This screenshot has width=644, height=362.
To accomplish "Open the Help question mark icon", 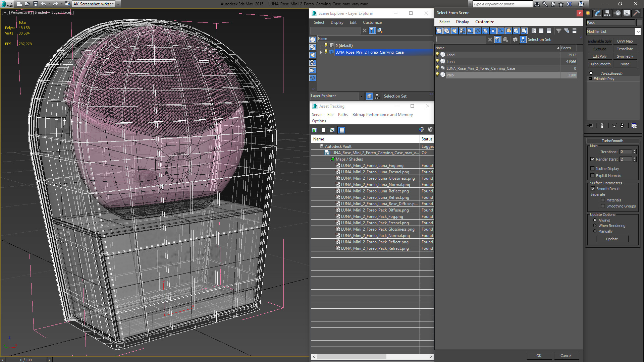I will tap(581, 4).
